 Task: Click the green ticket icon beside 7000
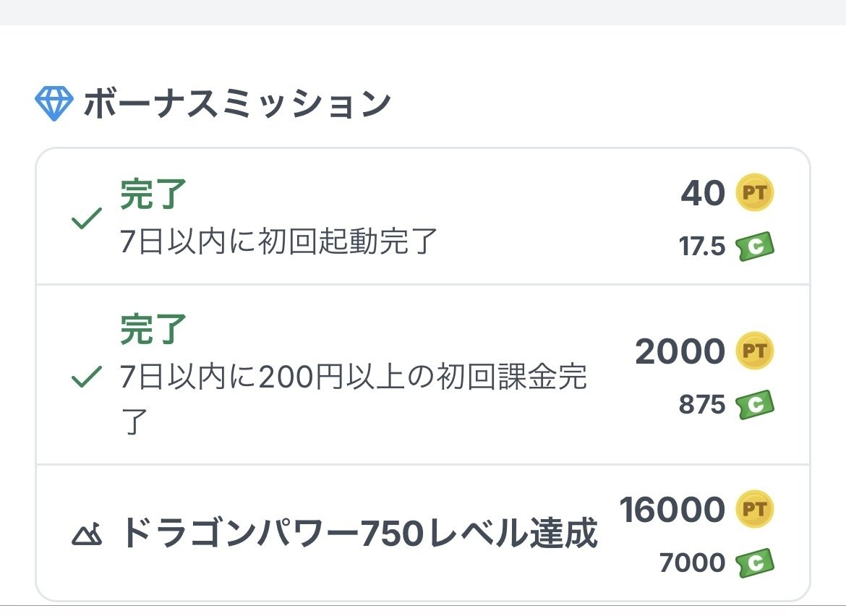point(755,562)
